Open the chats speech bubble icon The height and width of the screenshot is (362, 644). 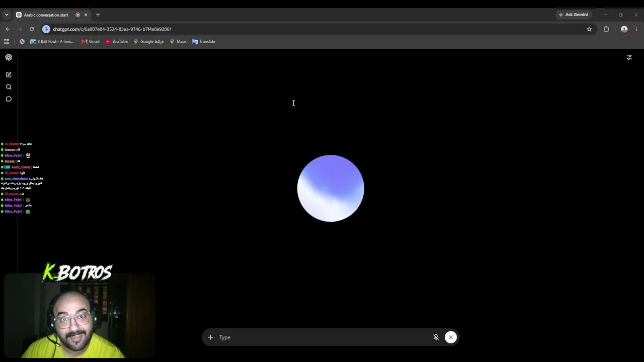9,99
